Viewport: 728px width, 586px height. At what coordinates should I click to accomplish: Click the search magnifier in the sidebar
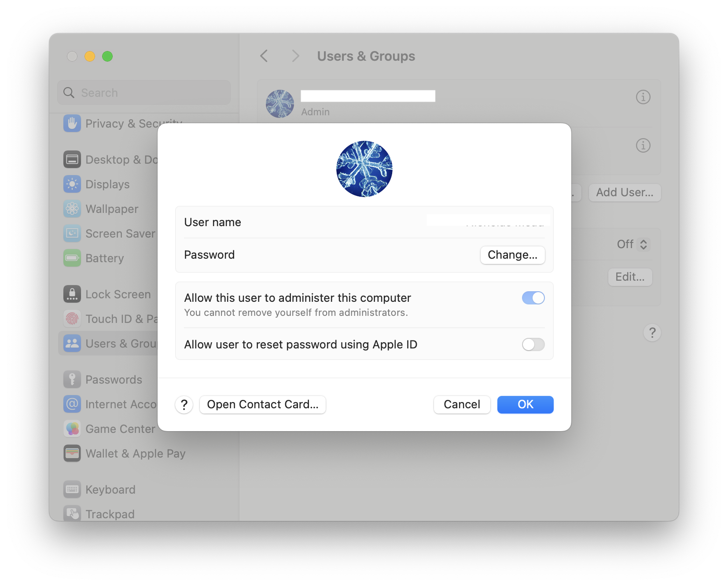tap(69, 92)
